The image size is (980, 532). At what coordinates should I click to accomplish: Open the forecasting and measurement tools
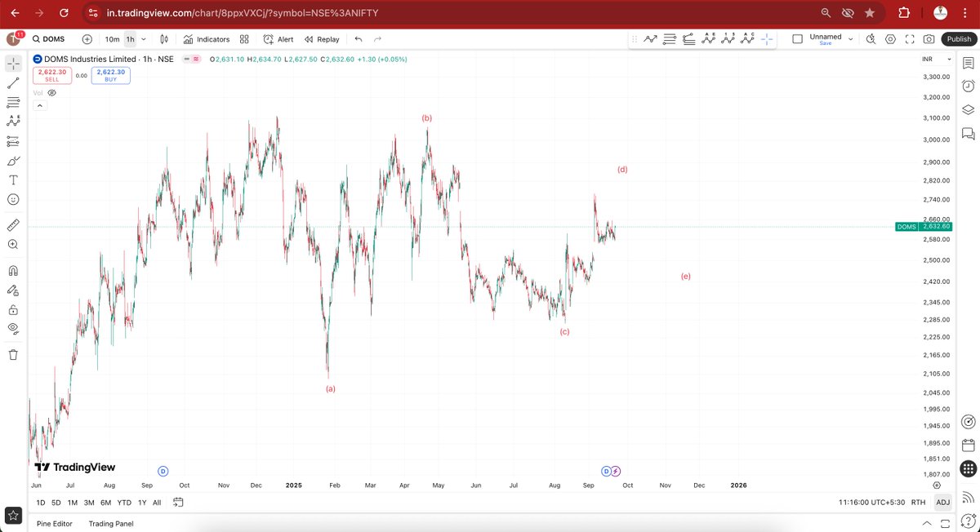click(x=13, y=141)
